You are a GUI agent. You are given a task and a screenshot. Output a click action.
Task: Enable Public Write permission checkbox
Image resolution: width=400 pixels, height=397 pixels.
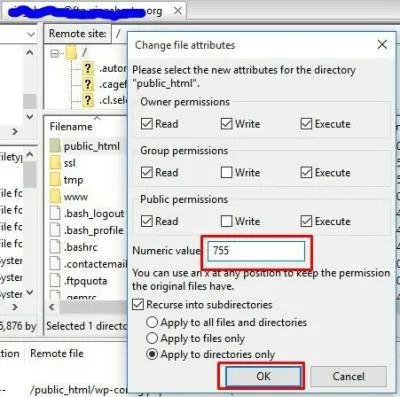tap(227, 221)
